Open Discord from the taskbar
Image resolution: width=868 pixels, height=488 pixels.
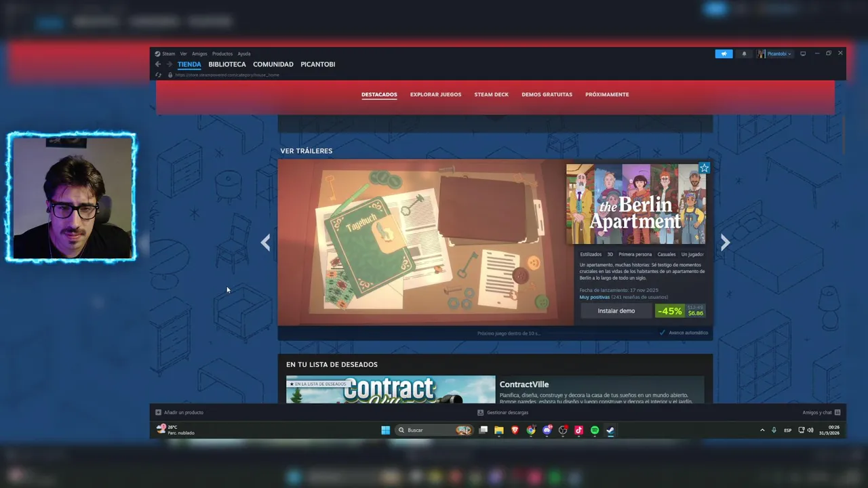547,430
